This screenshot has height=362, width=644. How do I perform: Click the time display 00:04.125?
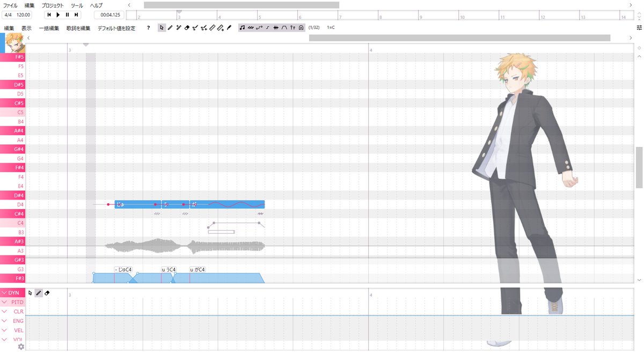coord(110,15)
